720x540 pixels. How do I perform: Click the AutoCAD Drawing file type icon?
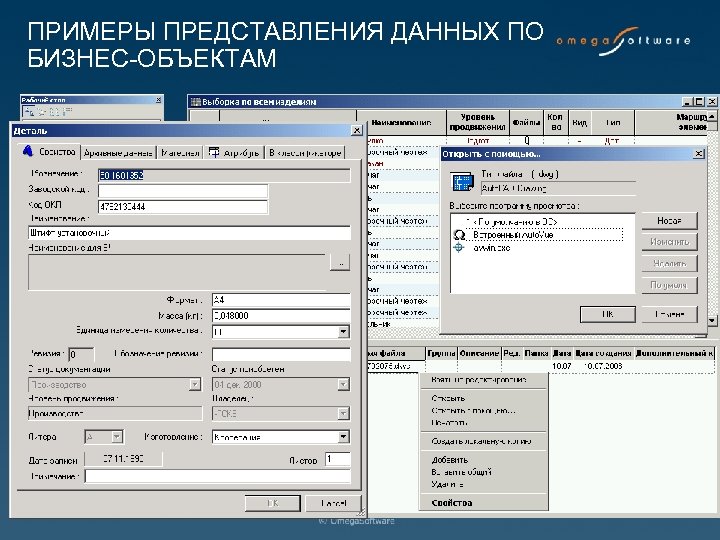coord(462,181)
